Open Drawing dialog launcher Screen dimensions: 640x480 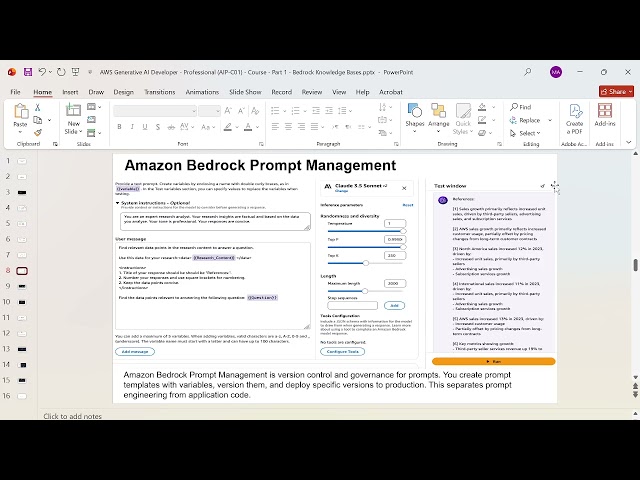499,144
